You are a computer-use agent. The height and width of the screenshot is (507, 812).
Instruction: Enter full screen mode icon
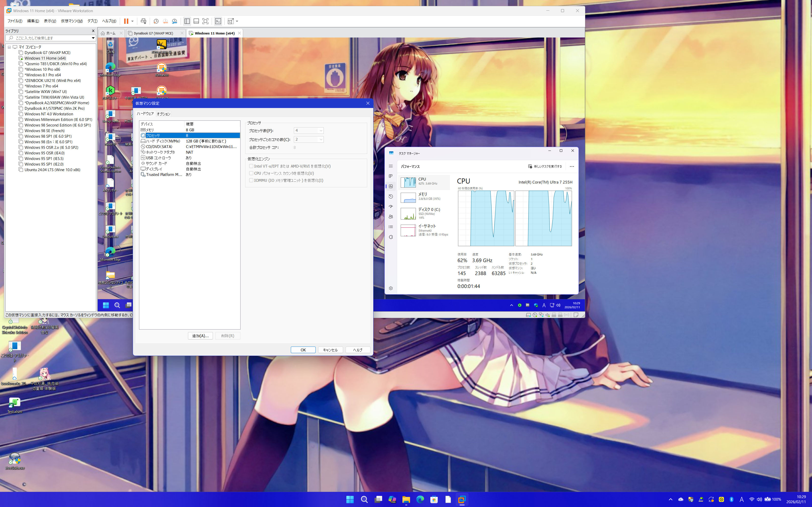[205, 21]
